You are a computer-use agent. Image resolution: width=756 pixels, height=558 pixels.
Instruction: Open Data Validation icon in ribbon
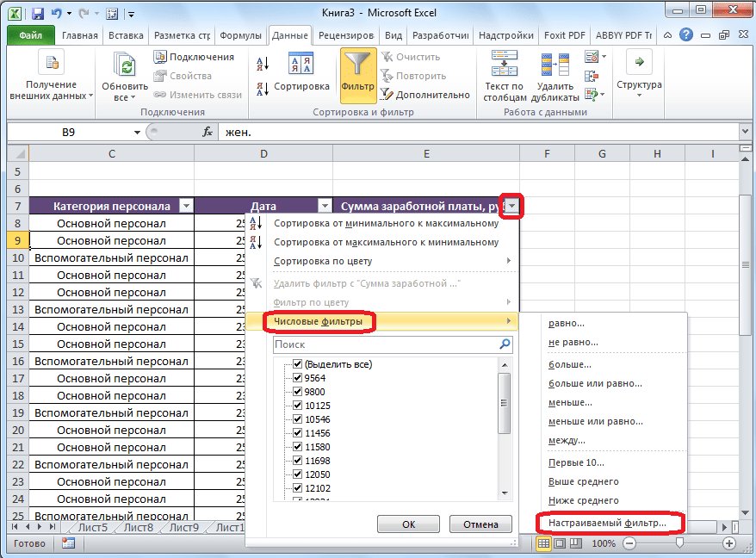(x=592, y=57)
